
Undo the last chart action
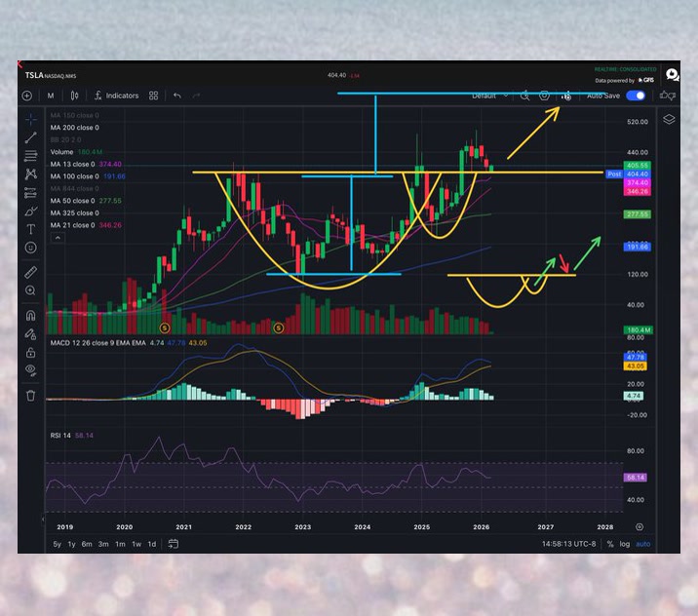[x=177, y=96]
